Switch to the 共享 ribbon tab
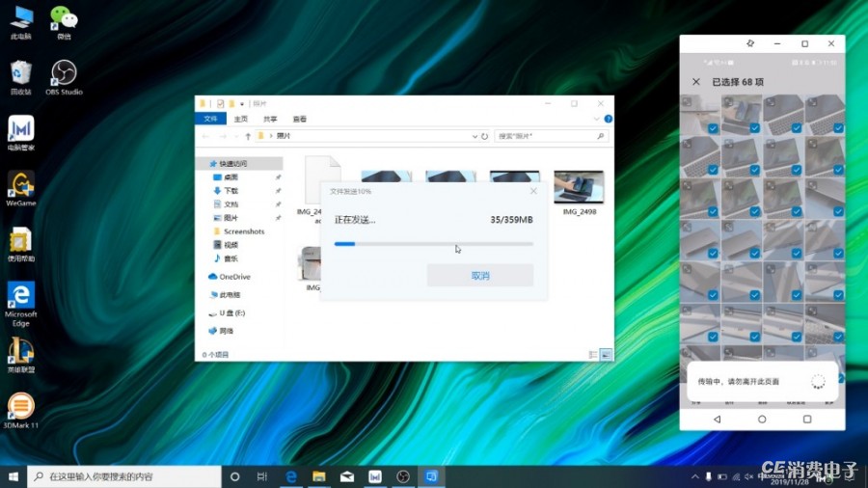This screenshot has height=488, width=868. [x=270, y=119]
